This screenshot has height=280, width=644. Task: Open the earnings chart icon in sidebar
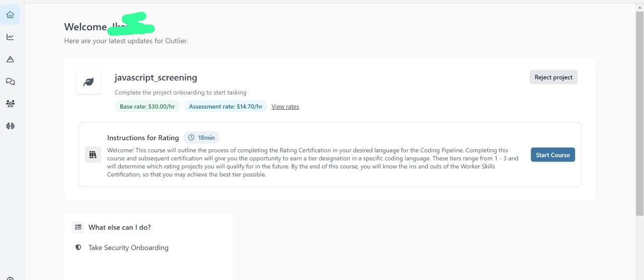(x=10, y=37)
